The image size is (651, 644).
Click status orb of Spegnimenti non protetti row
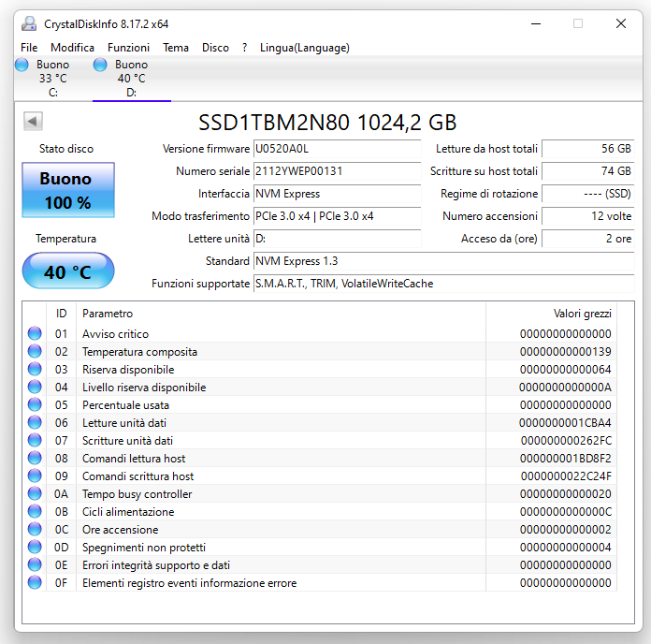click(35, 547)
